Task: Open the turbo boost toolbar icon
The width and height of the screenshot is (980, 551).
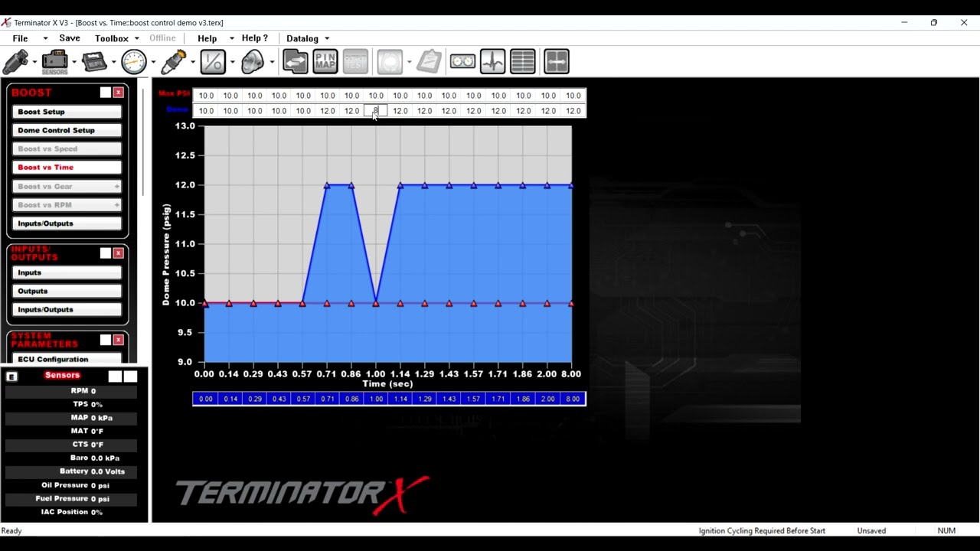Action: [252, 61]
